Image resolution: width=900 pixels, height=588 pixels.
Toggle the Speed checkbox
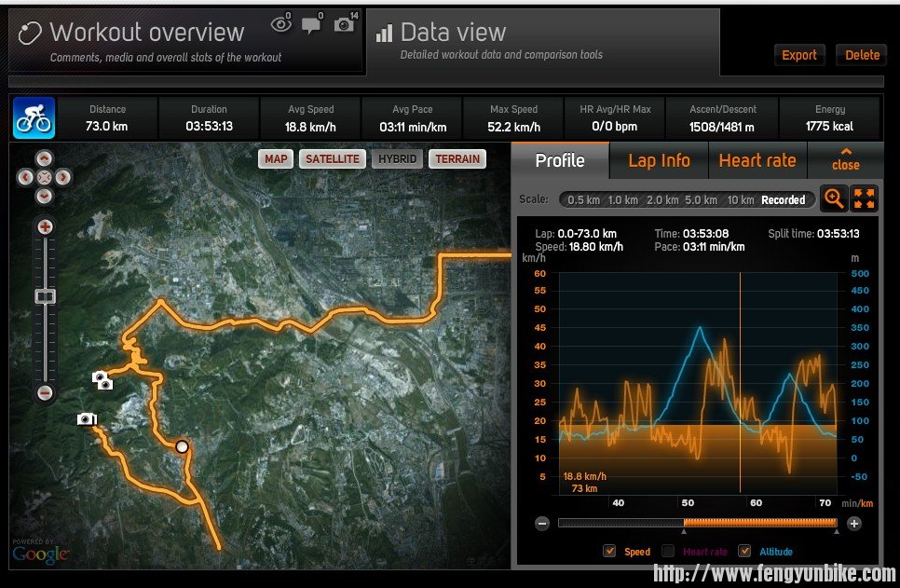[609, 551]
